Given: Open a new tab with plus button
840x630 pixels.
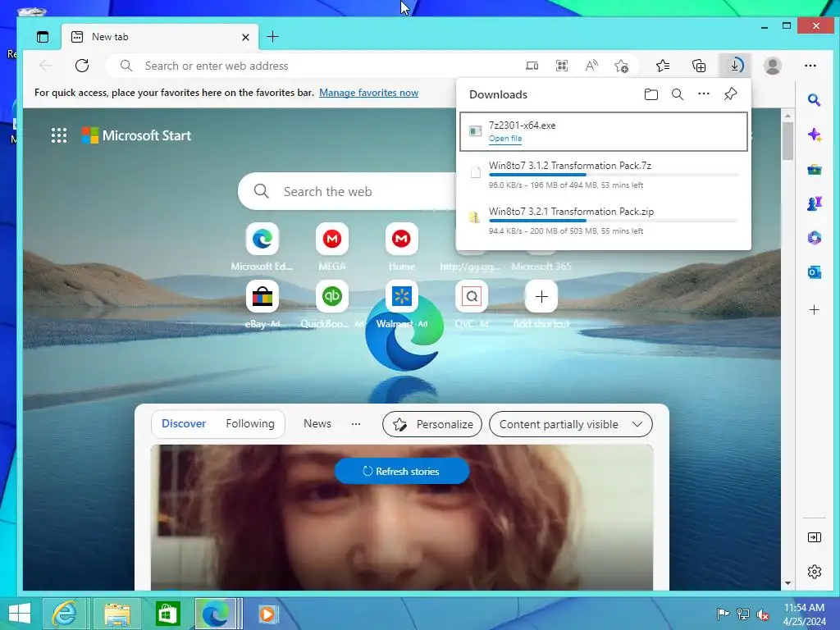Looking at the screenshot, I should coord(272,36).
